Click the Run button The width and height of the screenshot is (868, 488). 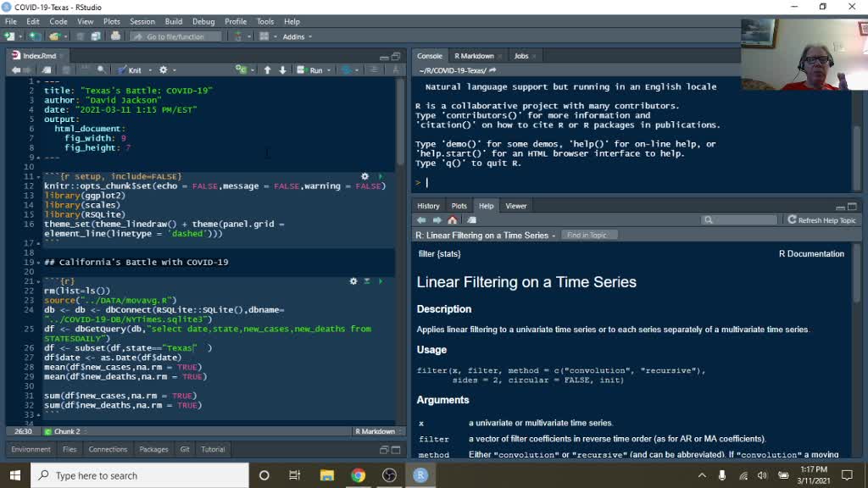[310, 70]
